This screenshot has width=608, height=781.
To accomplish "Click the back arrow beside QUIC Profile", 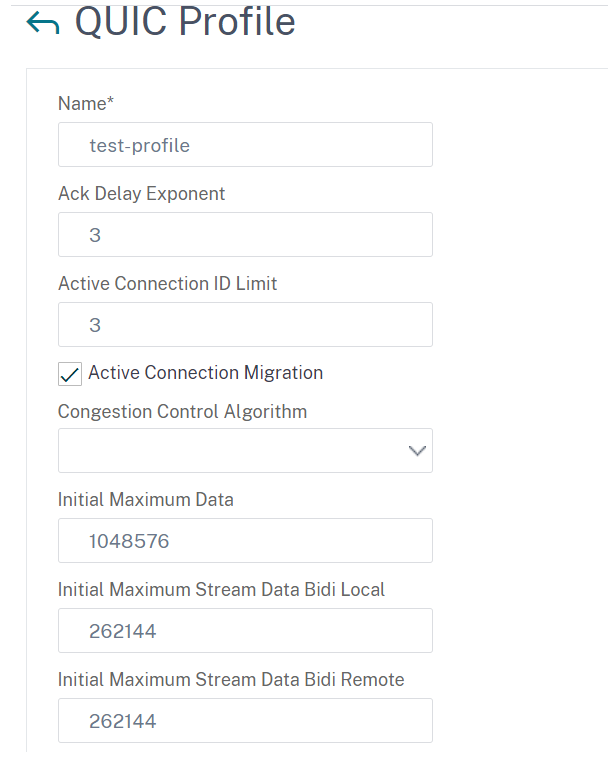I will tap(43, 23).
